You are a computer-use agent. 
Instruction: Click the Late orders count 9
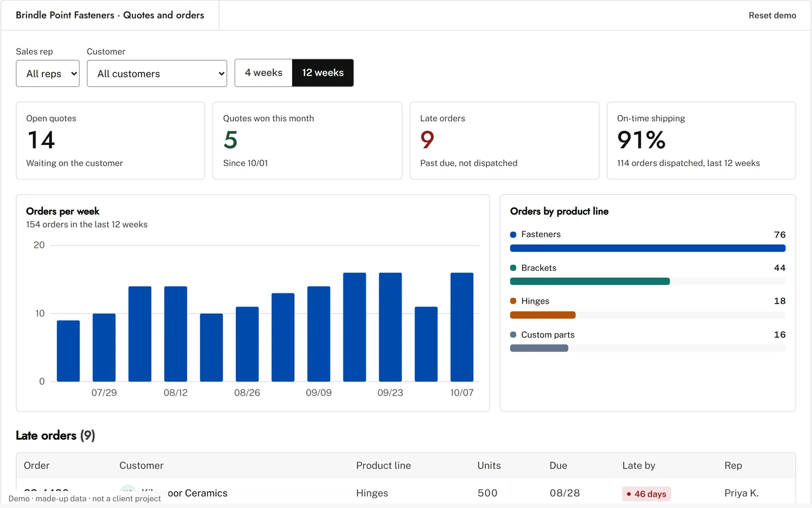pyautogui.click(x=427, y=140)
